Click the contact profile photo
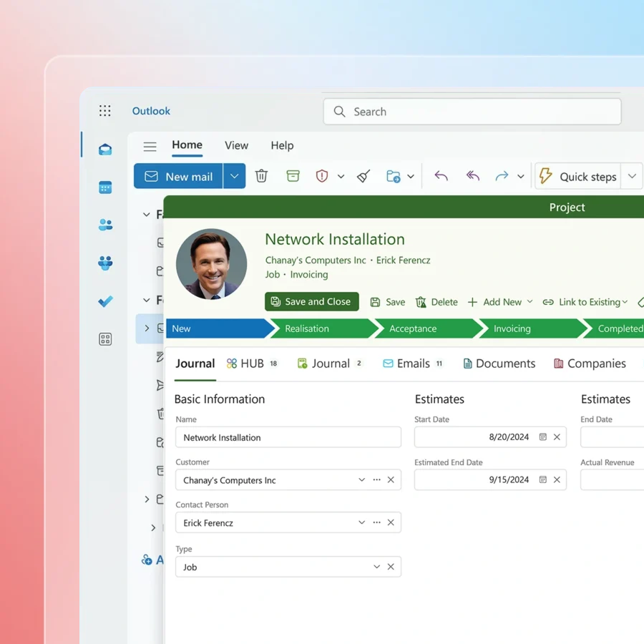This screenshot has height=644, width=644. pos(212,263)
